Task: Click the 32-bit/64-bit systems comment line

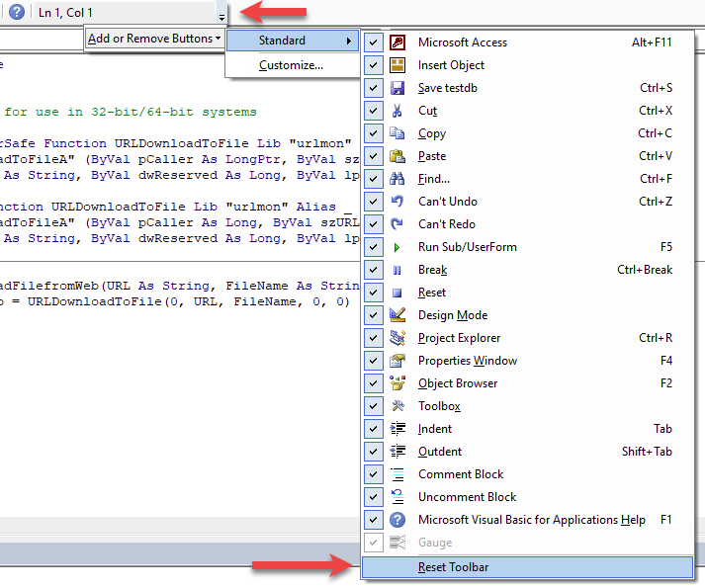Action: tap(131, 112)
